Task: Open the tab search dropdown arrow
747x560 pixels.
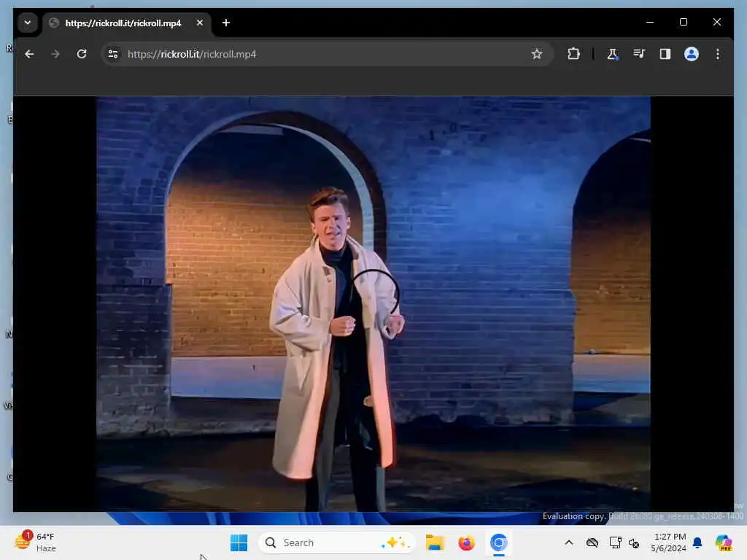Action: (x=28, y=23)
